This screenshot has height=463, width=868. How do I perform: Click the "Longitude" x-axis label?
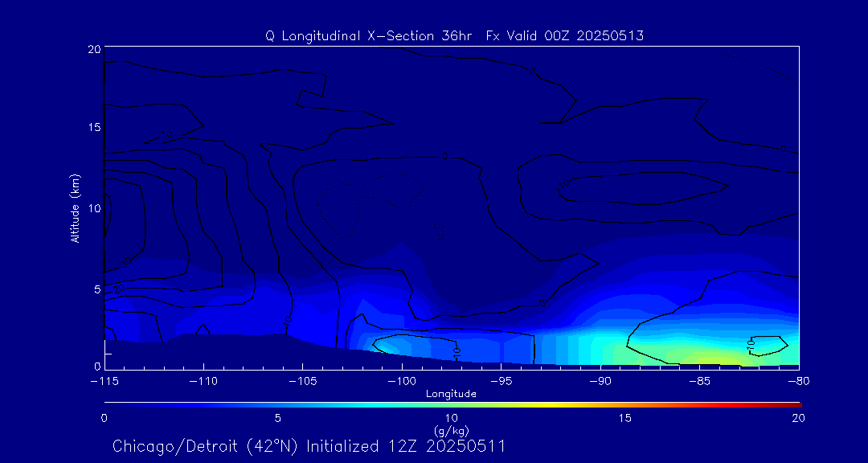coord(451,394)
